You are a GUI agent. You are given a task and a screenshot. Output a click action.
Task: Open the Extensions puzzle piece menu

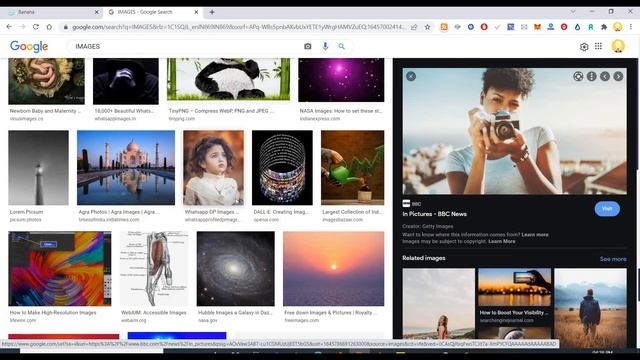tap(604, 27)
